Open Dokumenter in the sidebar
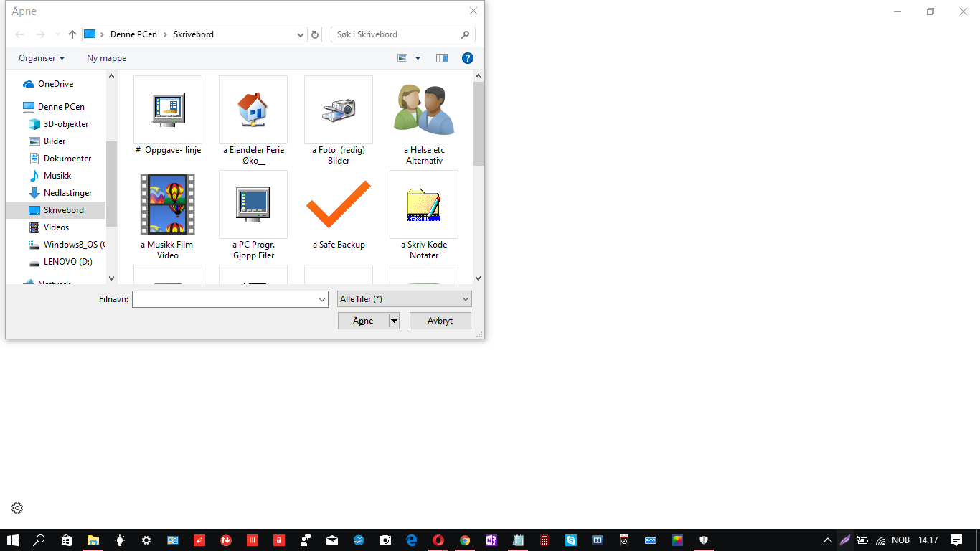This screenshot has height=551, width=980. point(67,159)
